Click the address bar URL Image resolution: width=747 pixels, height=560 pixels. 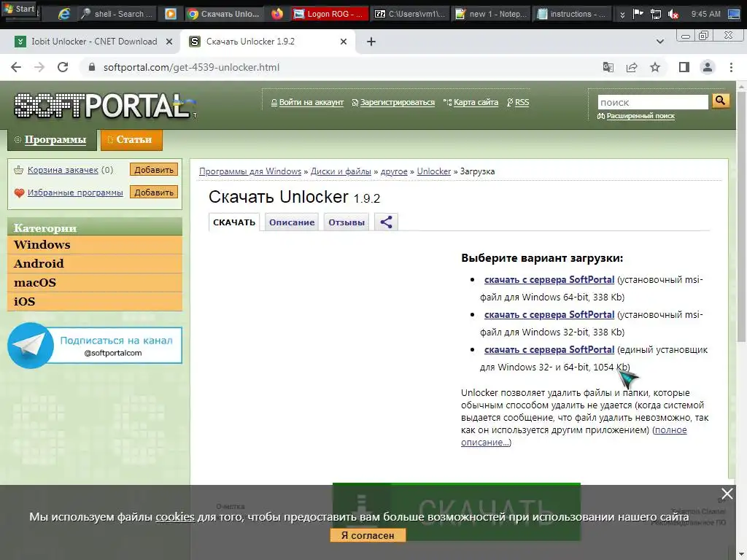click(x=191, y=67)
